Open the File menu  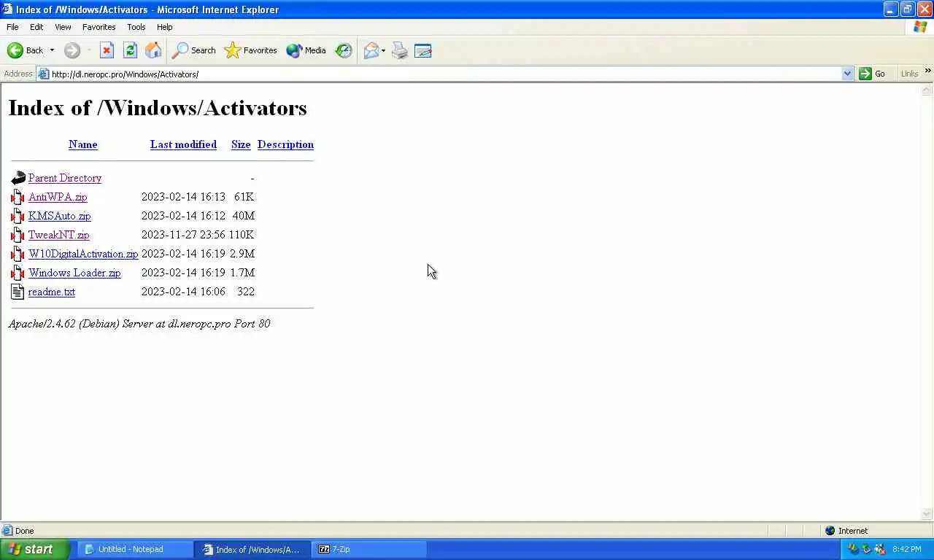pos(12,27)
